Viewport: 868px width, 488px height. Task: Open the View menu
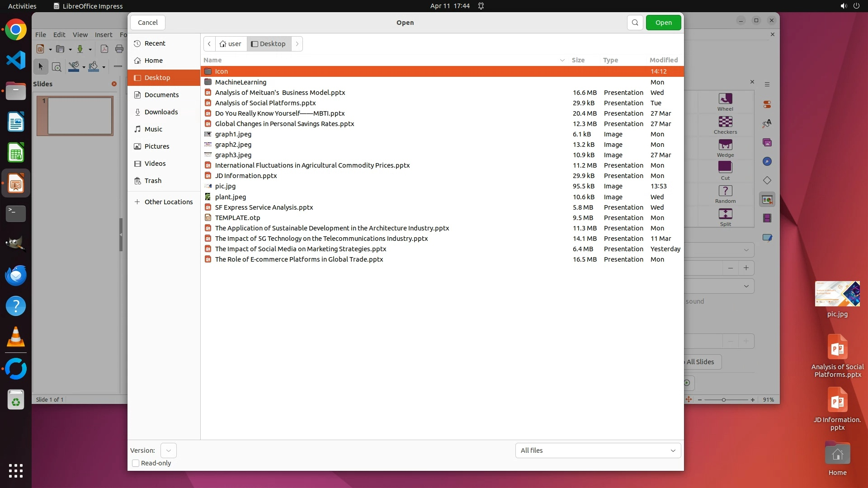pos(80,35)
